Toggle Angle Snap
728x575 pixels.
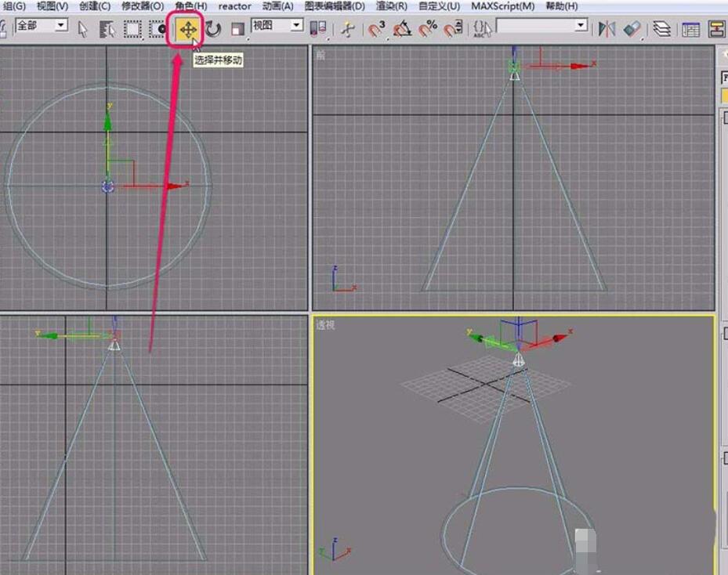(x=402, y=30)
